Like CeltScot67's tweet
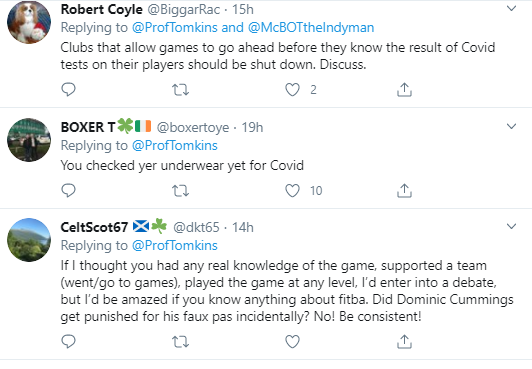Screen dimensions: 532x369 (x=292, y=342)
